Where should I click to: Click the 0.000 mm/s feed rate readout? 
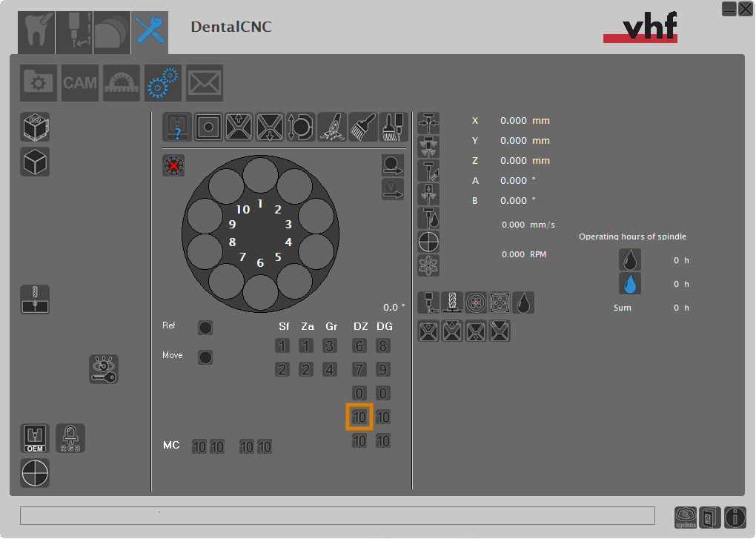[528, 225]
